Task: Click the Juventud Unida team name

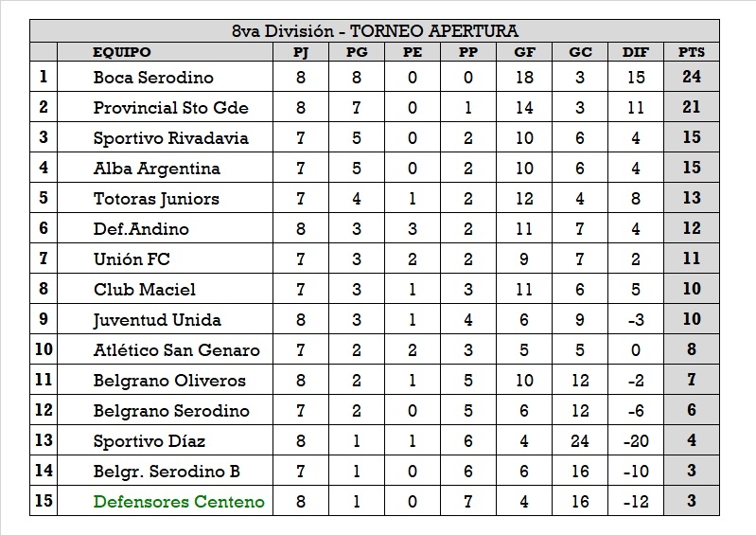Action: [158, 320]
